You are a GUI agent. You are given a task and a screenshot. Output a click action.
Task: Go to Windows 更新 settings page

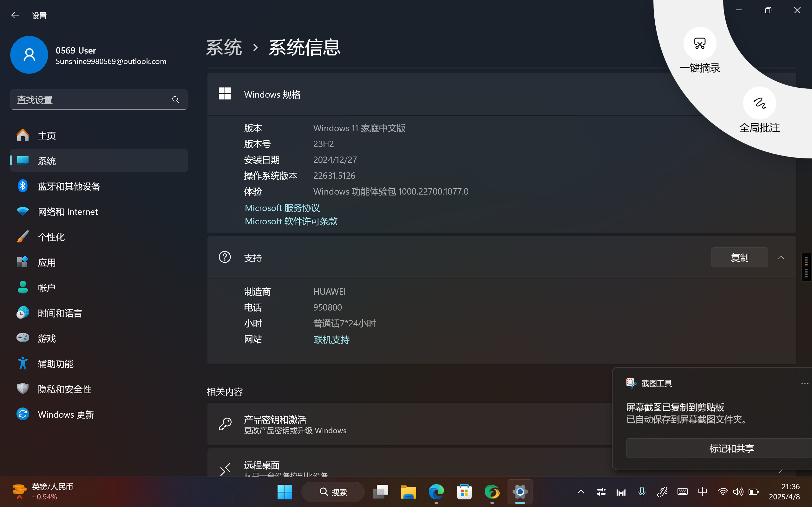click(66, 414)
